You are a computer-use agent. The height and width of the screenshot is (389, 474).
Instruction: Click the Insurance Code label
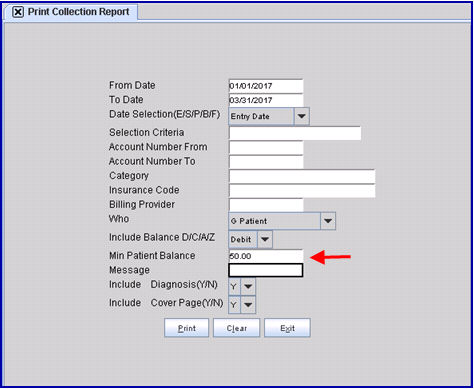144,190
